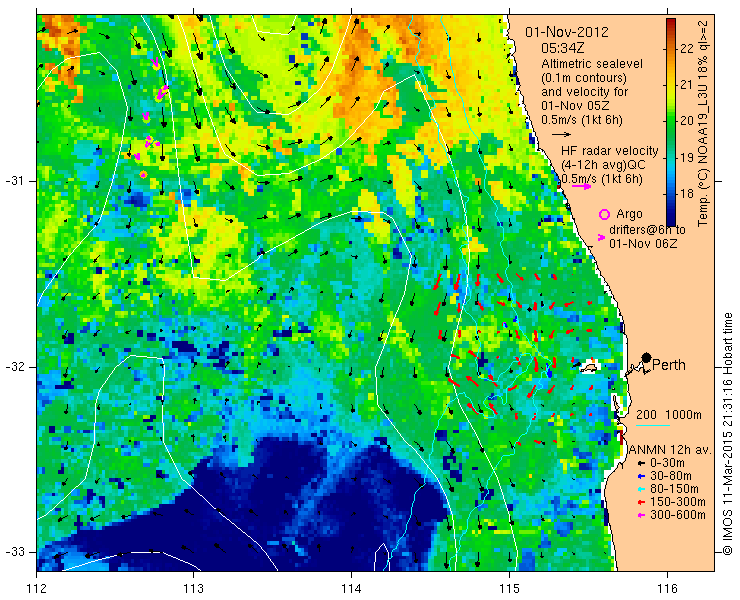Click latitude axis label -33
This screenshot has width=740, height=600.
[14, 551]
